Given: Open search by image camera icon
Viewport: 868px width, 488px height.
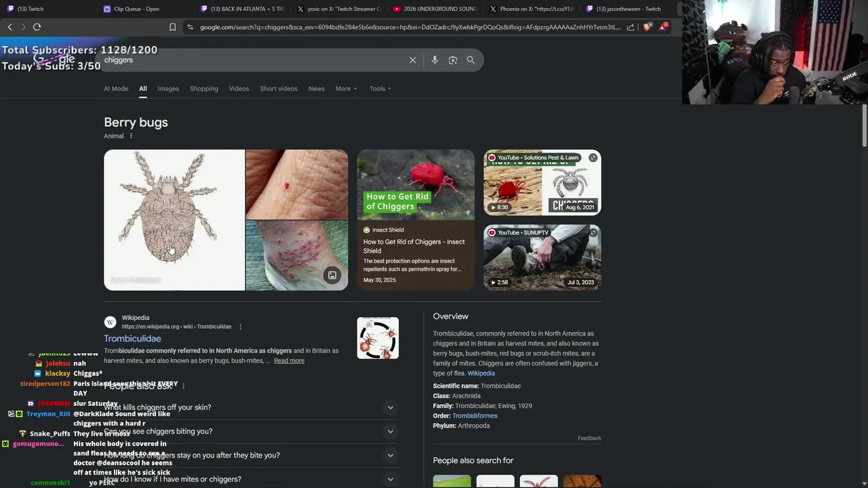Looking at the screenshot, I should coord(453,60).
